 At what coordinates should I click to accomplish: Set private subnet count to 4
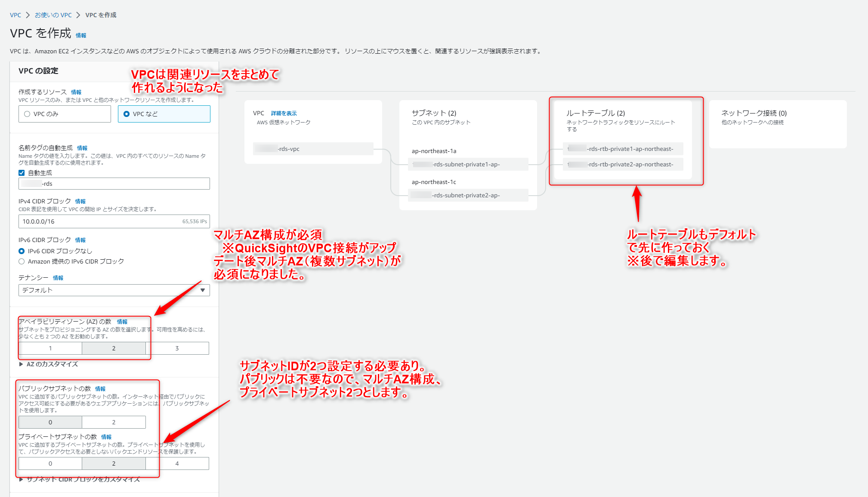177,463
